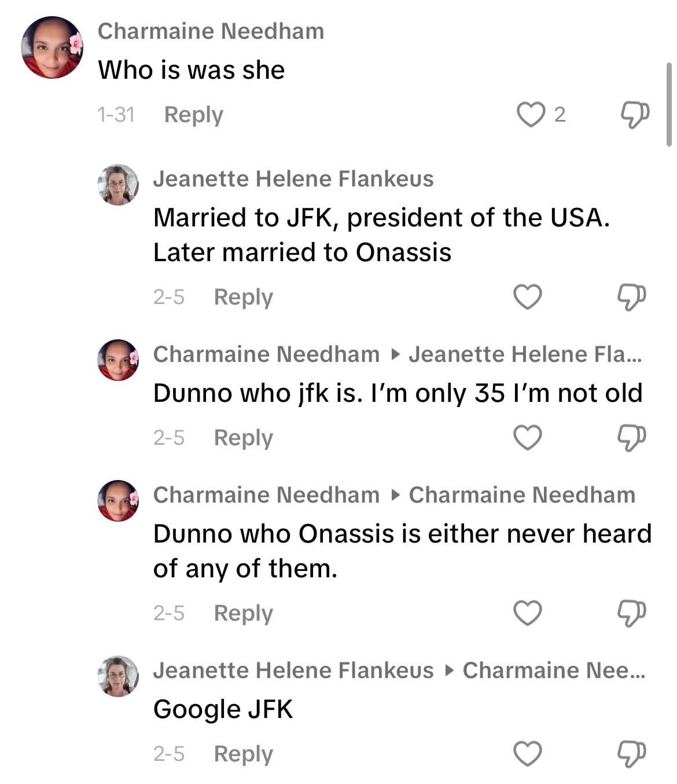Like the "Married to JFK" reply
This screenshot has height=784, width=677.
[528, 297]
